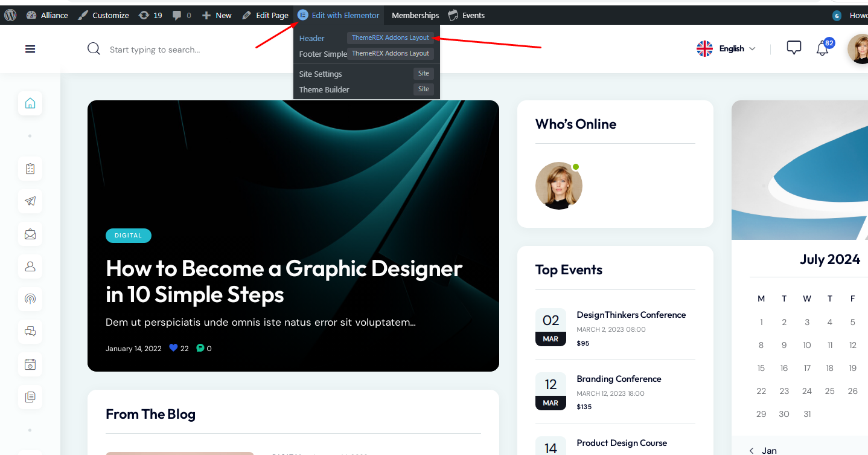Image resolution: width=868 pixels, height=455 pixels.
Task: Click the $135 event price
Action: 584,407
